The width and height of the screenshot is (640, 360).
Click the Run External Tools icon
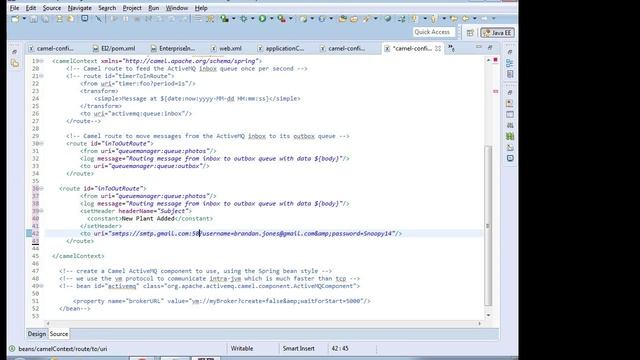tap(281, 19)
